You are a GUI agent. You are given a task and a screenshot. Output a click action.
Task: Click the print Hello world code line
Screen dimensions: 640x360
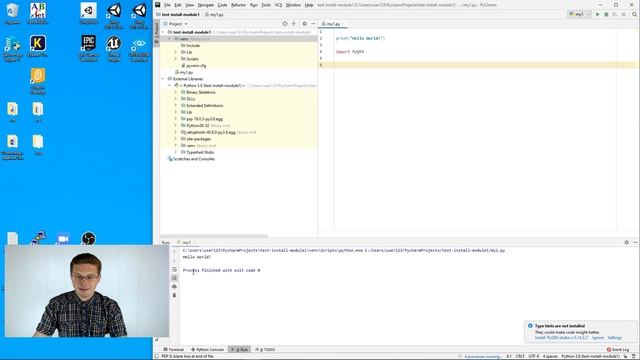360,38
